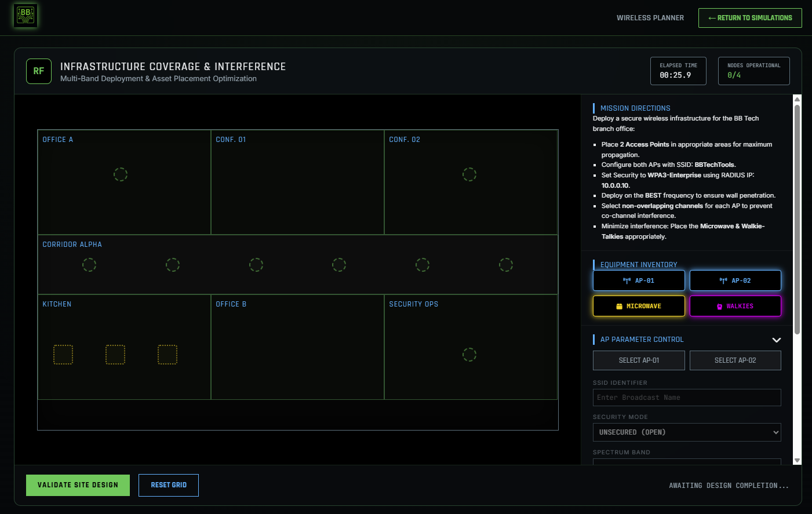Click the leftmost square slot in Kitchen
812x514 pixels.
63,355
